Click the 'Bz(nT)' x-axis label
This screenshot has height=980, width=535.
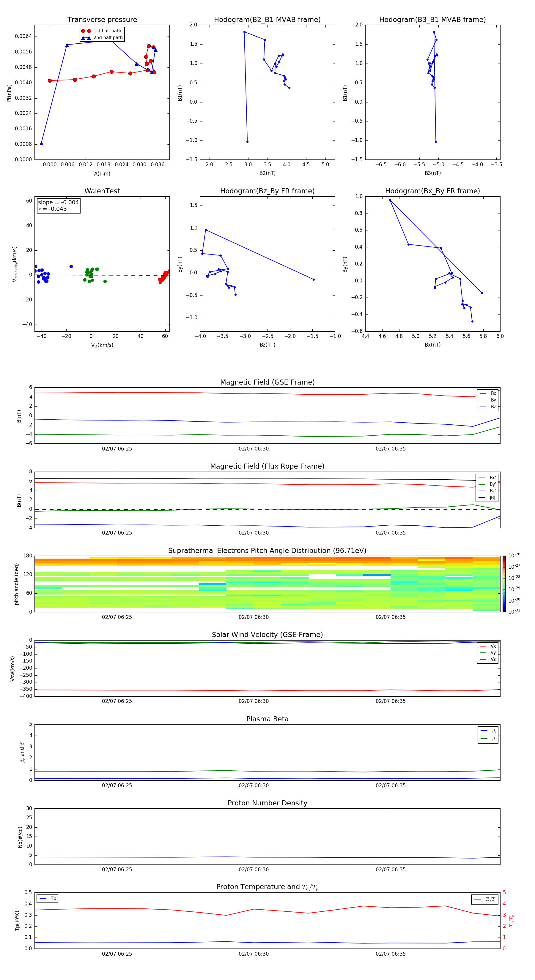[267, 345]
